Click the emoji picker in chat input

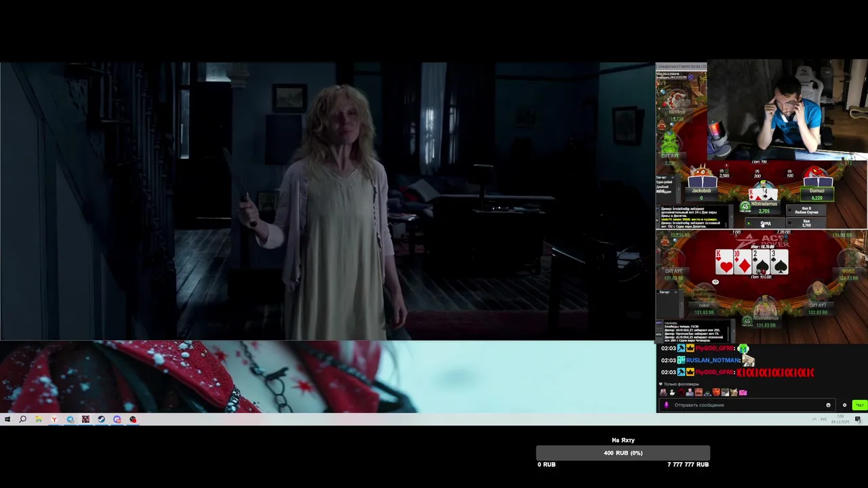828,405
